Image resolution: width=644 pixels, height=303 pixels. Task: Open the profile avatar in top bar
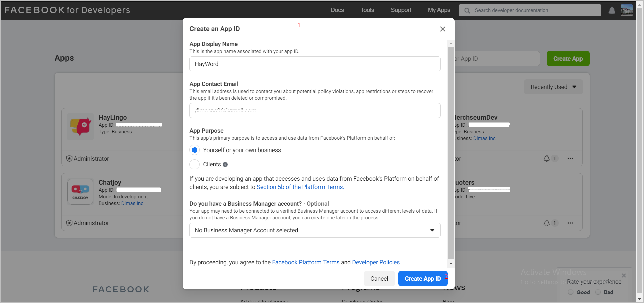[627, 10]
